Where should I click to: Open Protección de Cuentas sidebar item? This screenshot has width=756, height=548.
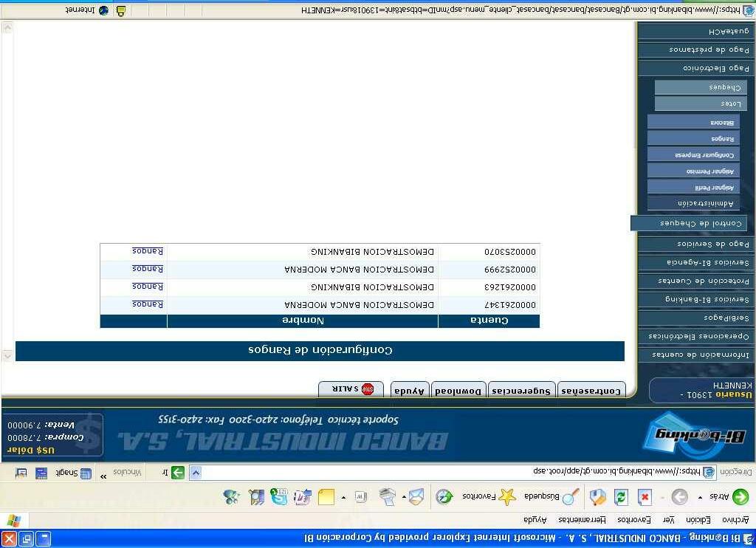coord(695,280)
